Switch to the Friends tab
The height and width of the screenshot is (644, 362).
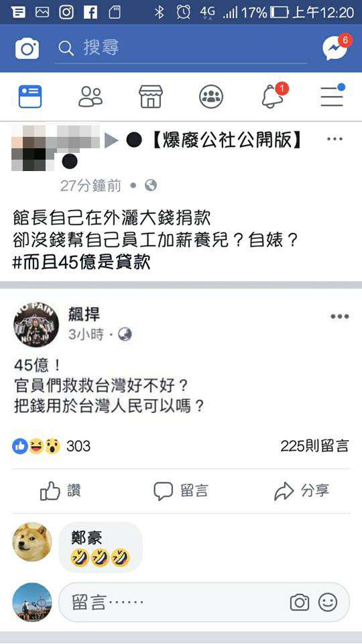[90, 97]
